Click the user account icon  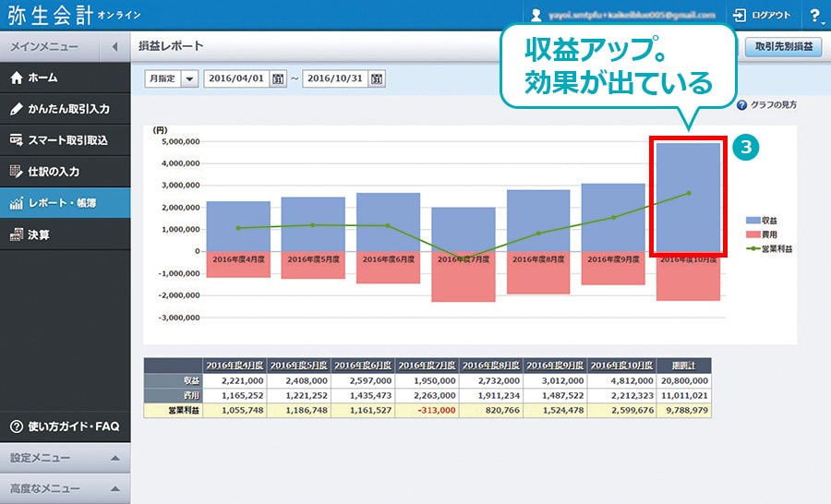[536, 16]
